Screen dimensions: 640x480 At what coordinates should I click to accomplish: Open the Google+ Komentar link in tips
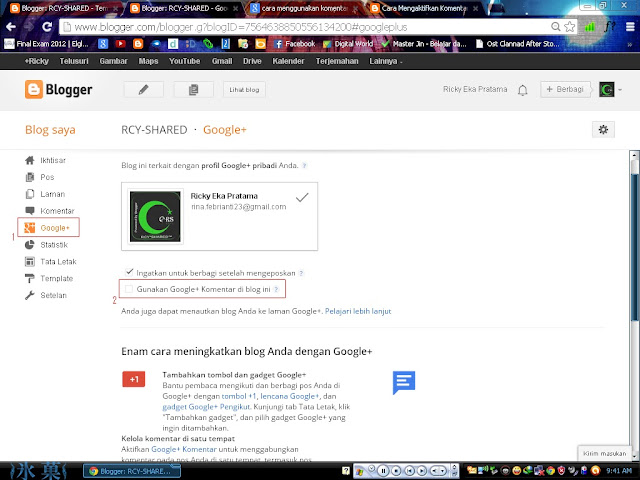[184, 449]
